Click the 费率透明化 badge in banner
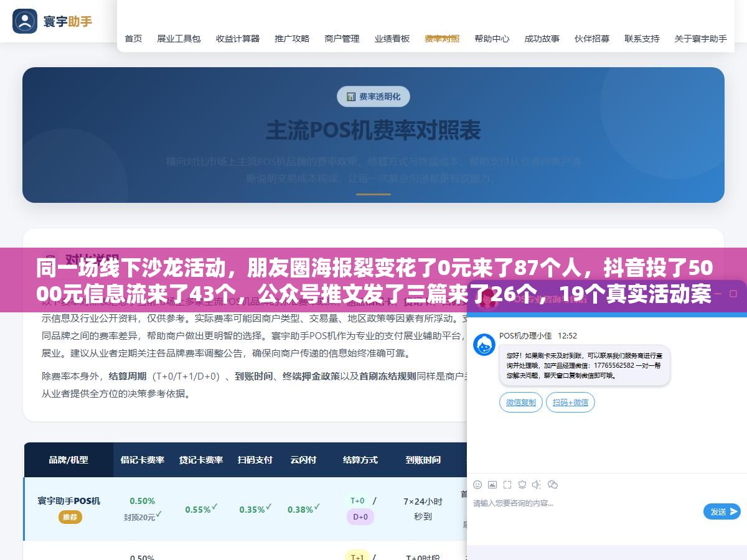 [374, 96]
